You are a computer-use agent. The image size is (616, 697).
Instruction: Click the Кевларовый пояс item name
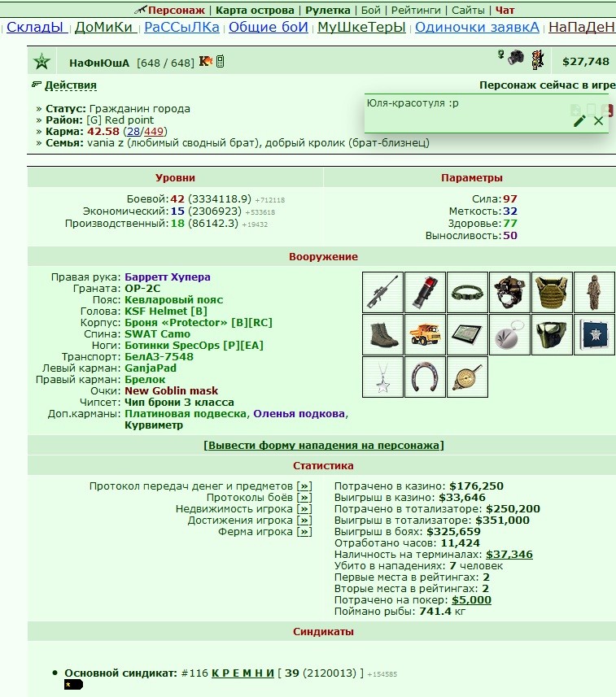(x=173, y=300)
